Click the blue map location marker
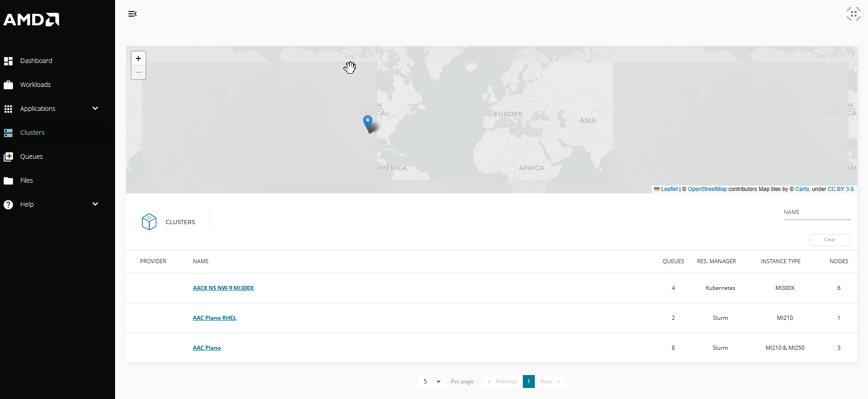Screen dimensions: 868x399 [368, 122]
